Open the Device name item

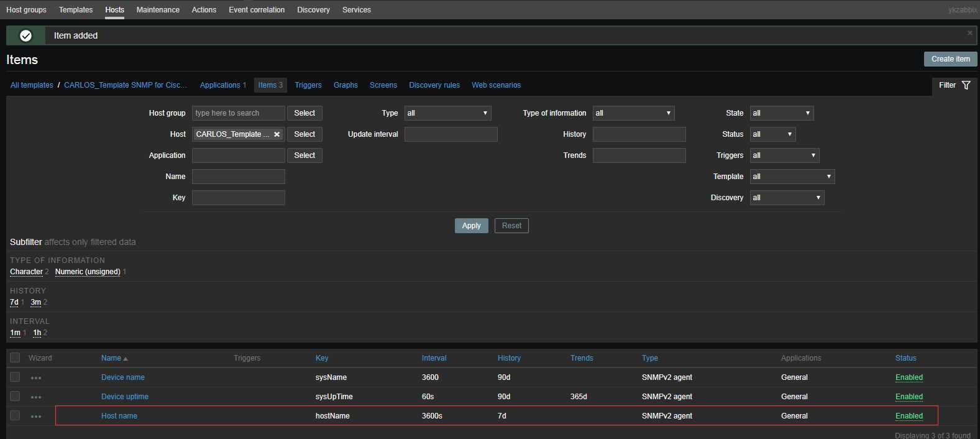[x=123, y=377]
